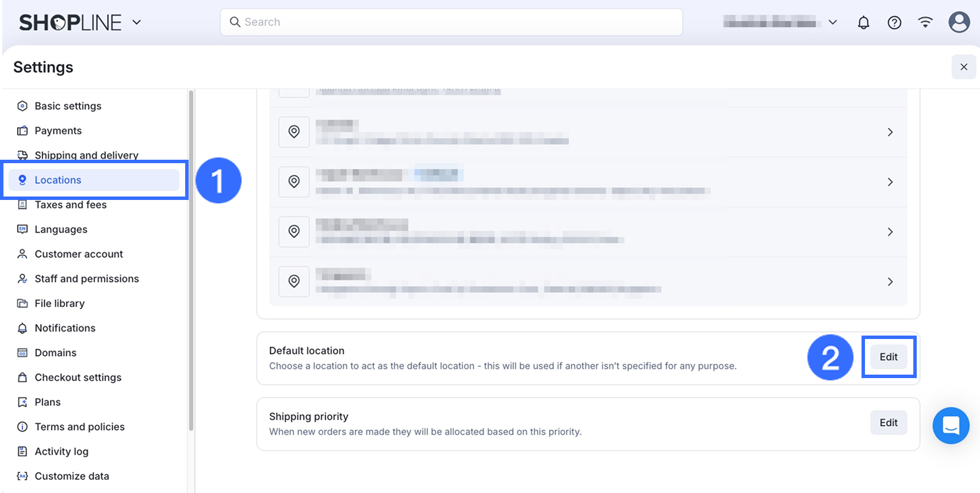
Task: Click the File library folder icon
Action: (22, 303)
